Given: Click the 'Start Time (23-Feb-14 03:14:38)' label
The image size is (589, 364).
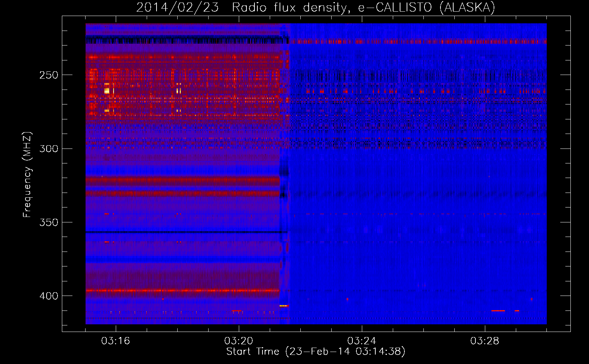Looking at the screenshot, I should point(316,352).
